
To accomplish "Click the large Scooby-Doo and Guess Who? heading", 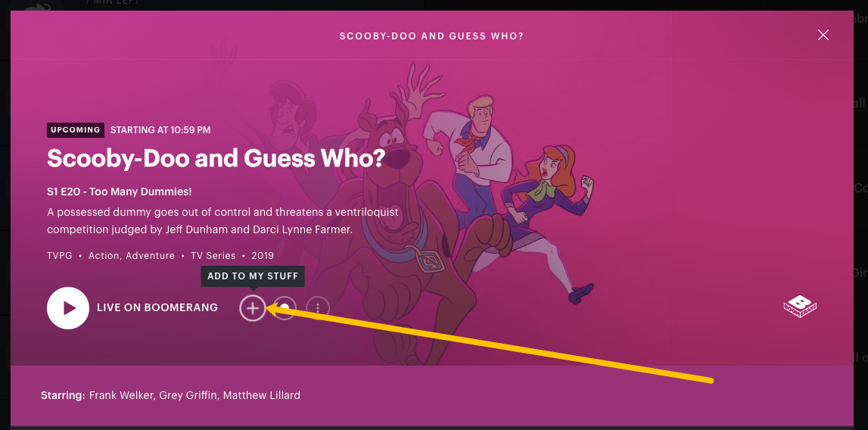I will point(216,159).
